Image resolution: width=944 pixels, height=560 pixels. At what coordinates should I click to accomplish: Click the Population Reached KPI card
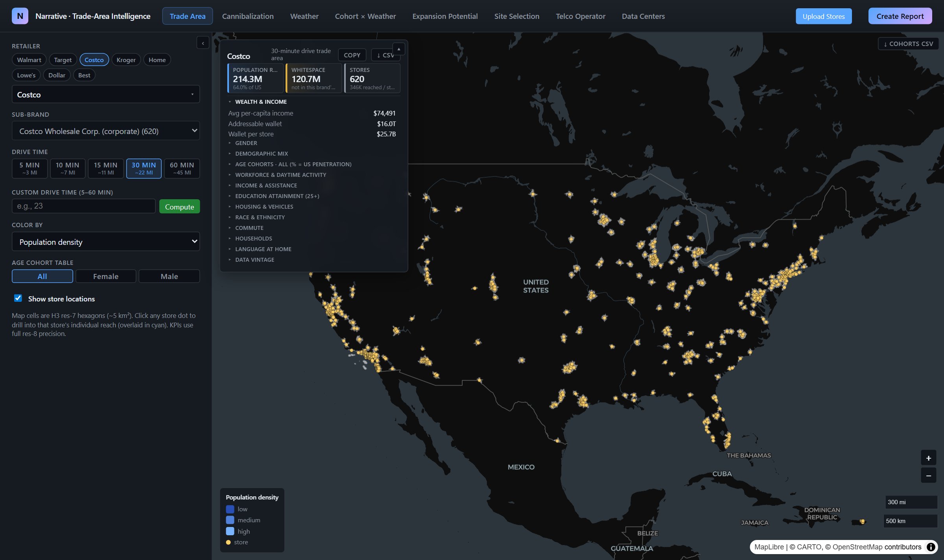pos(255,78)
